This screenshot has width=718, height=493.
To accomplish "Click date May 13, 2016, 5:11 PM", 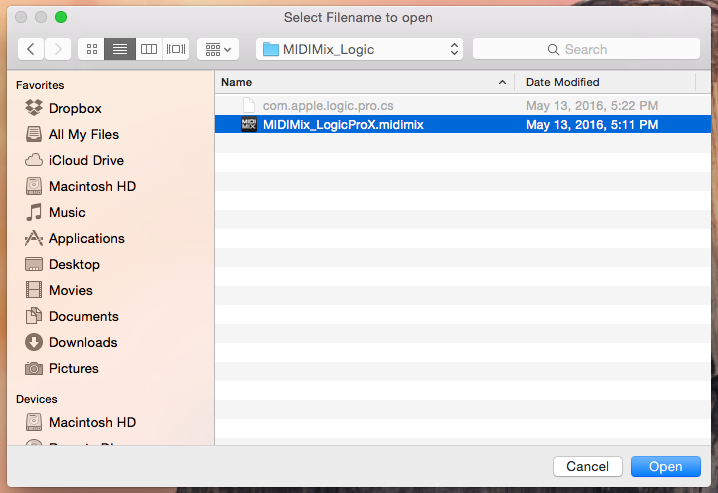I will pos(592,125).
